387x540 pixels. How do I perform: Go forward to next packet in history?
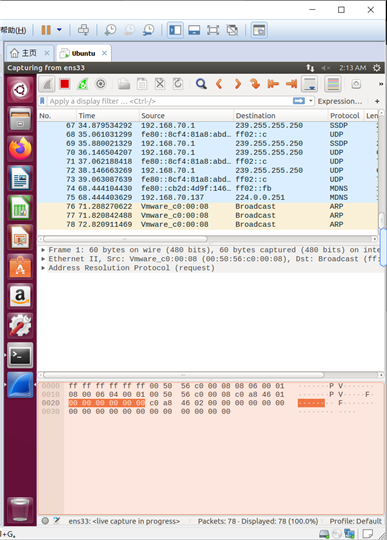(238, 84)
